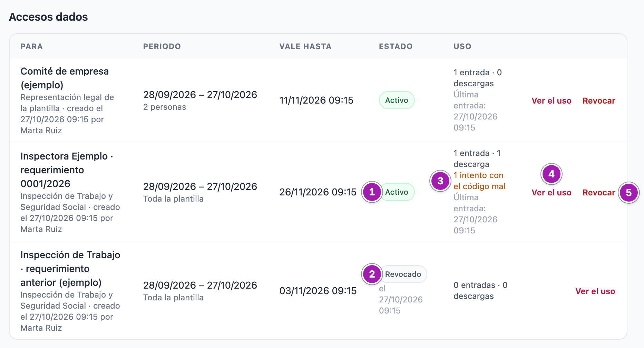Viewport: 644px width, 348px height.
Task: Select the Comité de empresa (ejemplo) name
Action: click(65, 78)
